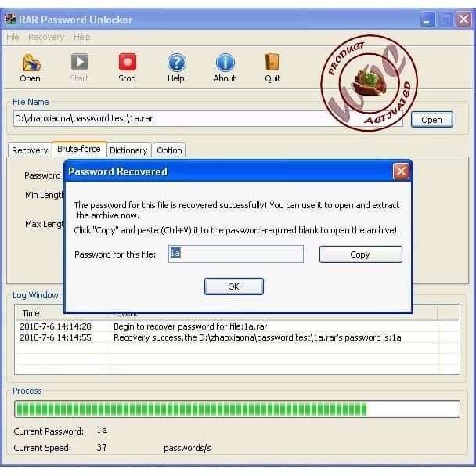
Task: Open the Help menu
Action: (82, 37)
